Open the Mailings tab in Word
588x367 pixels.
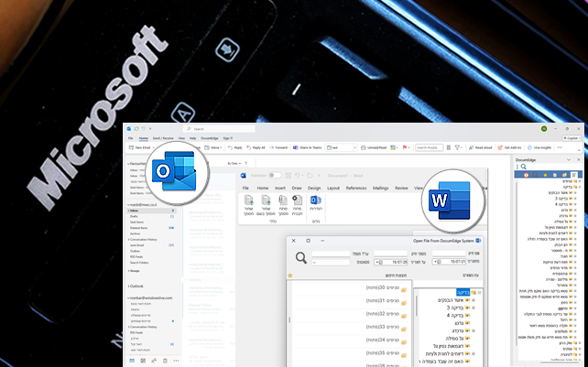(380, 187)
